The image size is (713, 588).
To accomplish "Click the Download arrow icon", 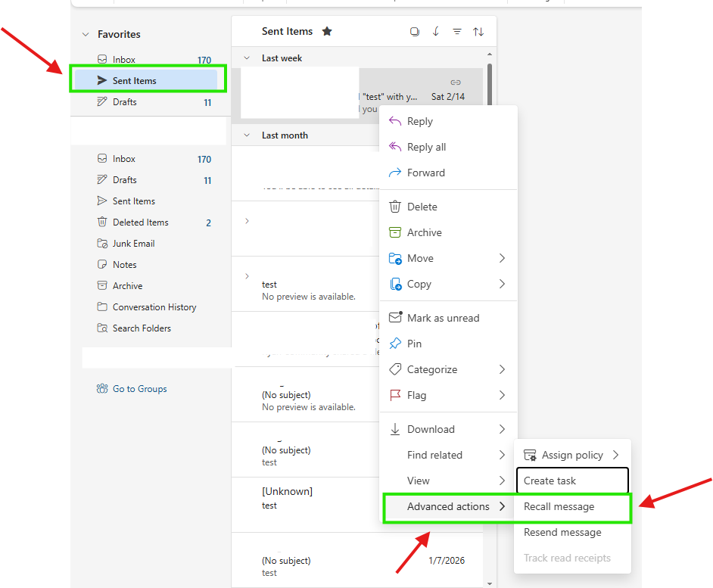I will (x=395, y=429).
